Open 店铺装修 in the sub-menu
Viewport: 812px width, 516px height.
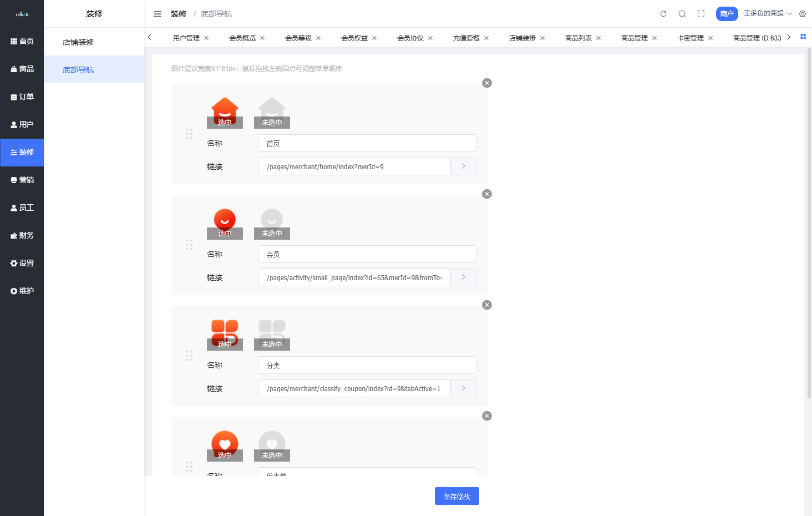coord(78,42)
